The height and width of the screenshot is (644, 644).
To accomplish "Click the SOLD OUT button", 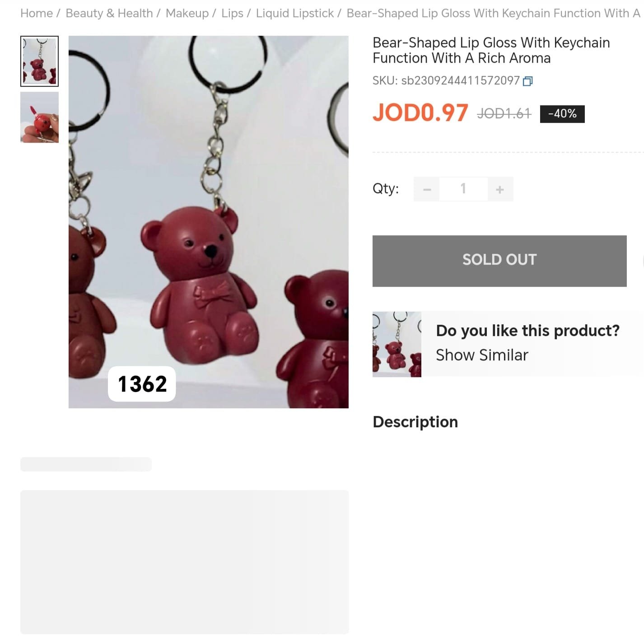I will [499, 261].
